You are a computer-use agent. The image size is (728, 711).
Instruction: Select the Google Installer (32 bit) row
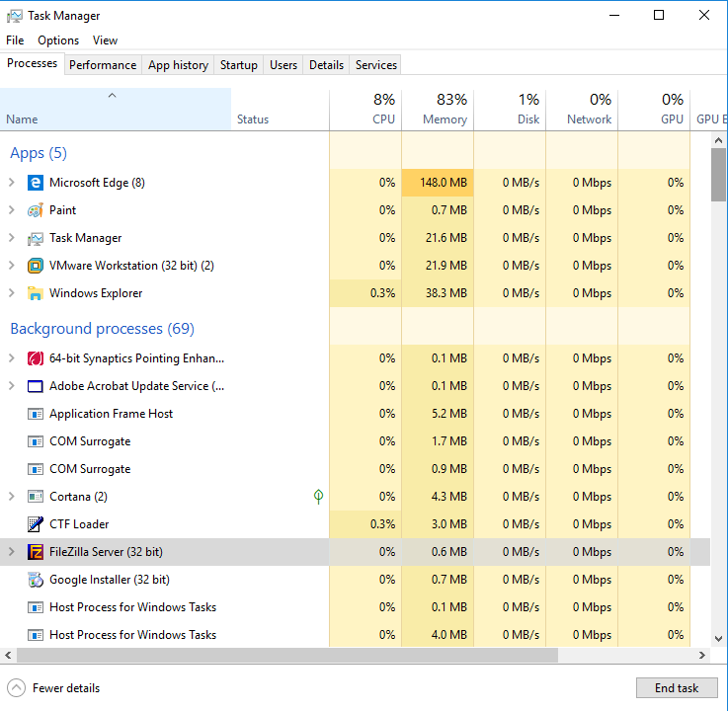pyautogui.click(x=356, y=580)
